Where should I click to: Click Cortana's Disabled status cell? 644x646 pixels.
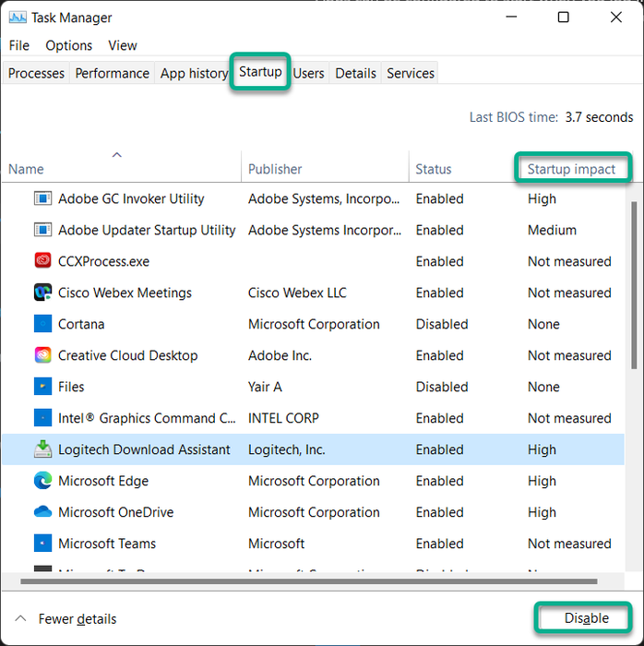click(442, 324)
